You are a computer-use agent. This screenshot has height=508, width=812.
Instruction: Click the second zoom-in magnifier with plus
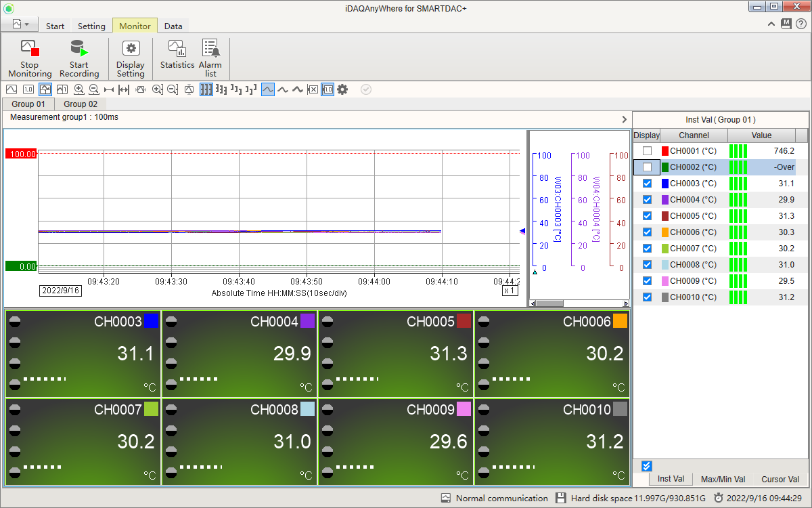[158, 89]
